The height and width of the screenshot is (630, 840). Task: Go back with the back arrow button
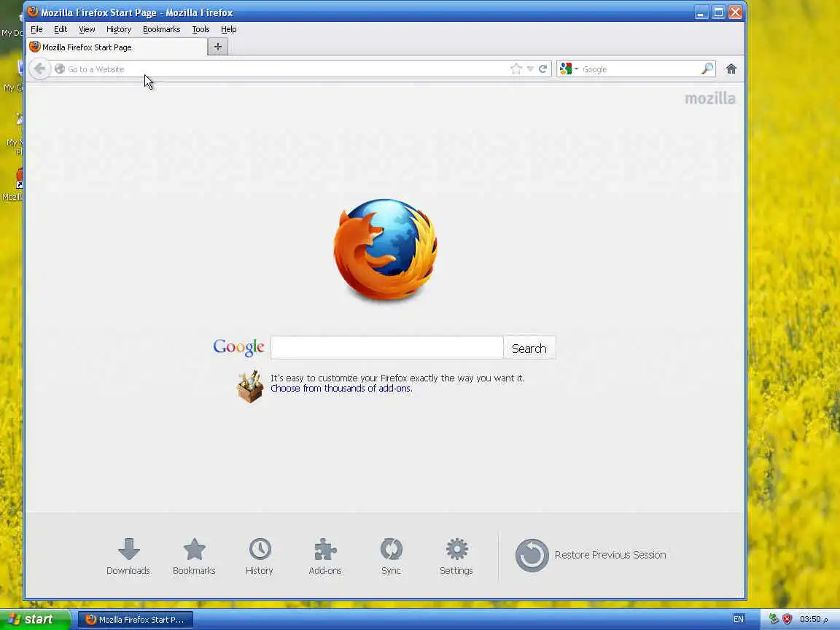(x=39, y=69)
